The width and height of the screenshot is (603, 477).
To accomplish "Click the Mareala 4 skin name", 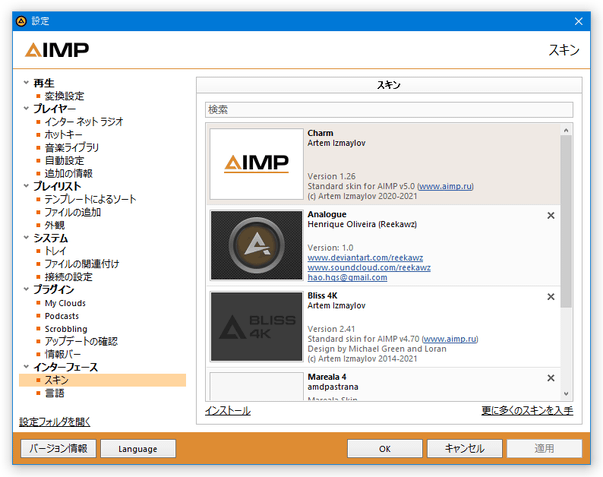I will click(x=327, y=377).
